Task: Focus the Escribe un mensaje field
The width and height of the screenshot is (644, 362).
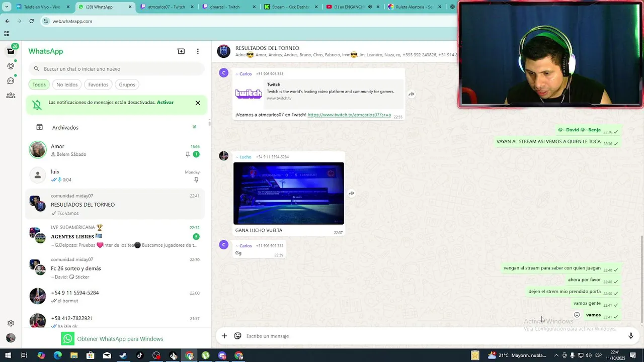Action: [433, 336]
